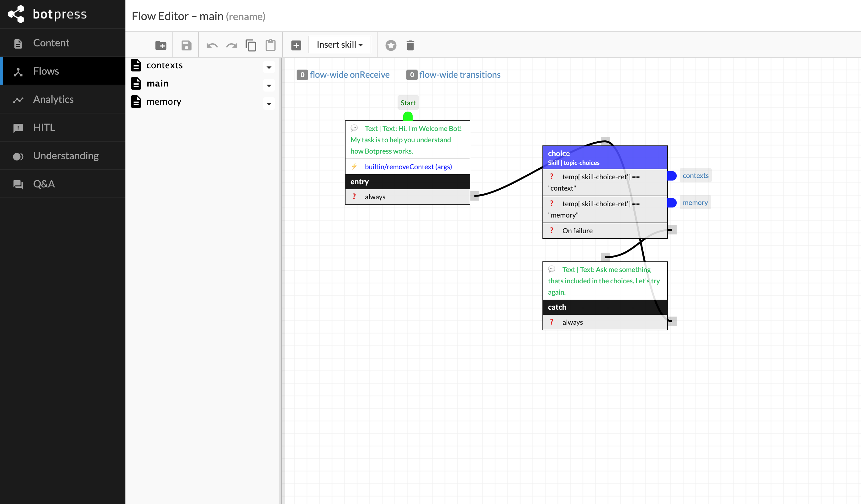The image size is (861, 504).
Task: Open the Q&A section
Action: tap(62, 184)
